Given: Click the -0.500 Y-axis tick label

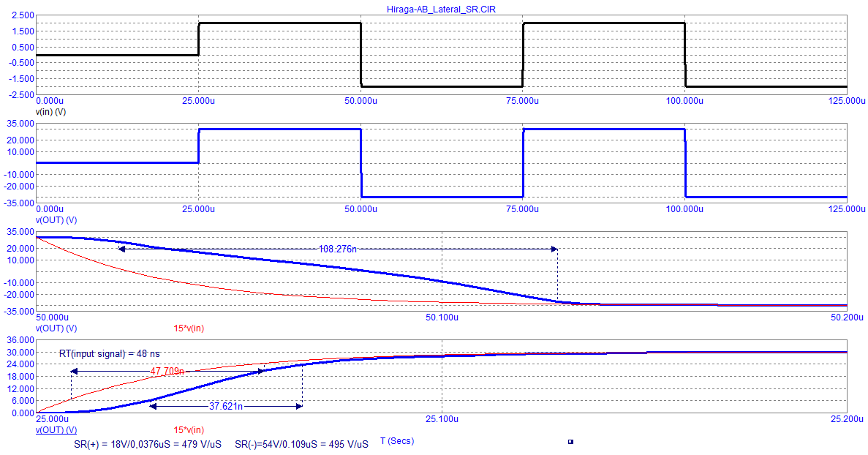Looking at the screenshot, I should coord(22,63).
